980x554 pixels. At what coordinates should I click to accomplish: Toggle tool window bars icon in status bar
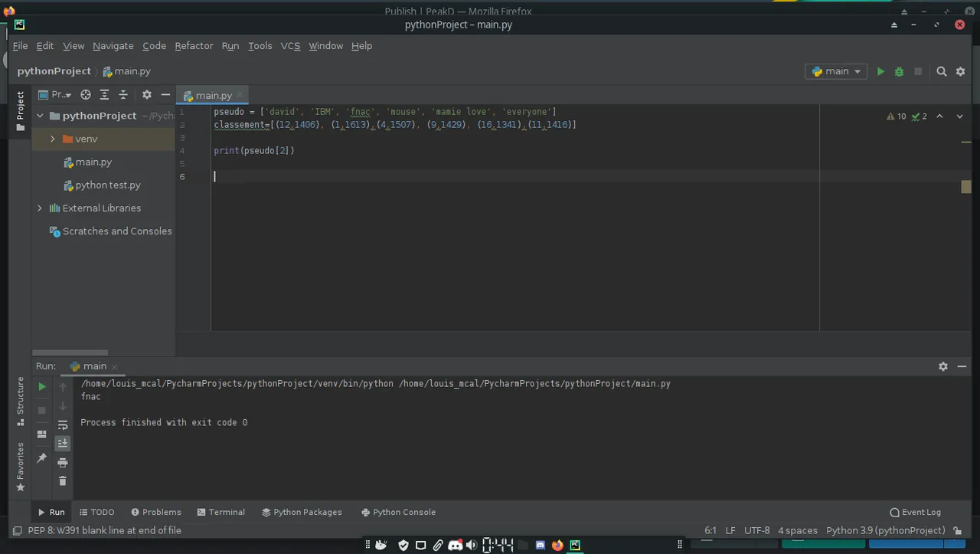[x=17, y=530]
